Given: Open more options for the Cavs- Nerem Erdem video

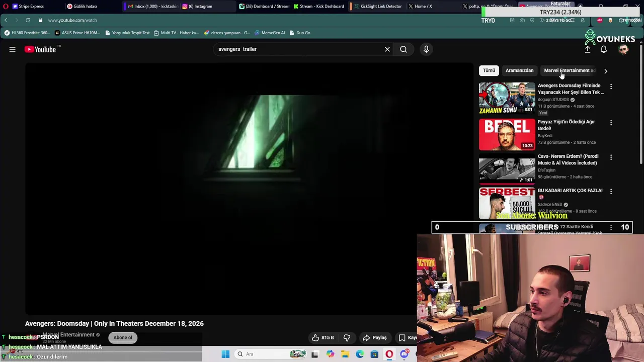Looking at the screenshot, I should tap(611, 157).
